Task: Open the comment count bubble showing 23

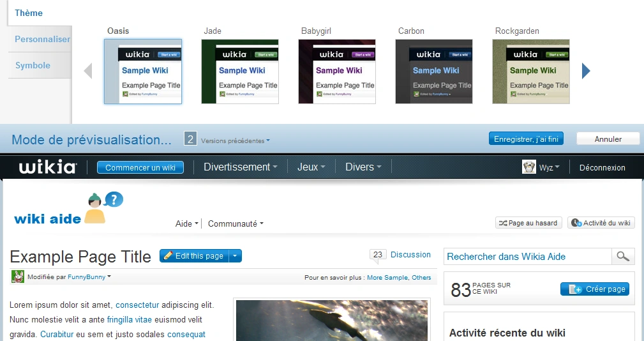Action: [378, 255]
